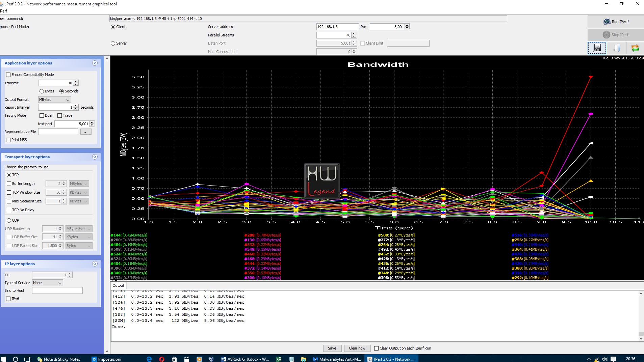The width and height of the screenshot is (644, 362).
Task: Click legend entry #144 0.42MBytes/s
Action: [129, 235]
